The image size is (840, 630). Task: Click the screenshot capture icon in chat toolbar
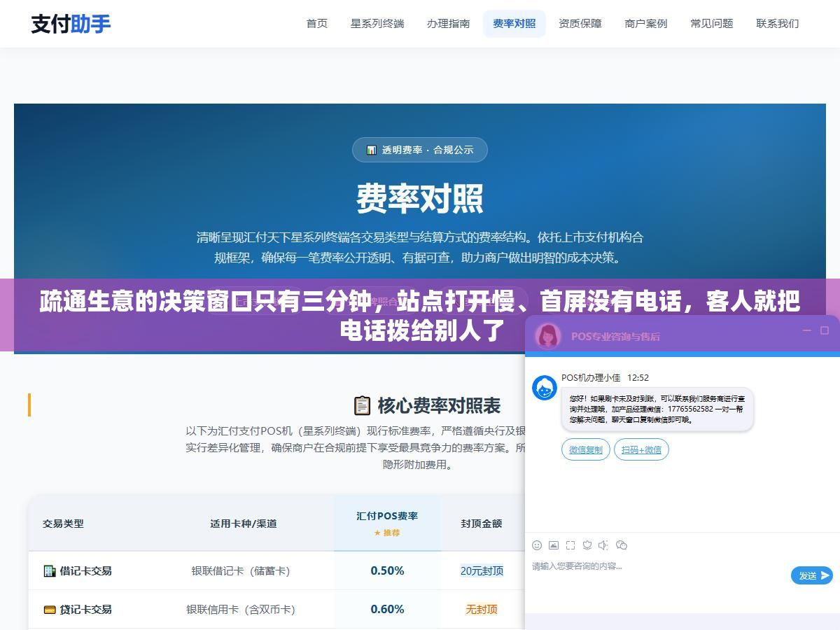(570, 545)
